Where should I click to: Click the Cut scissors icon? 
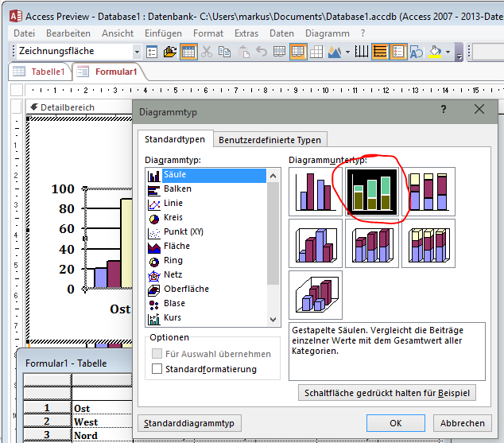[207, 52]
